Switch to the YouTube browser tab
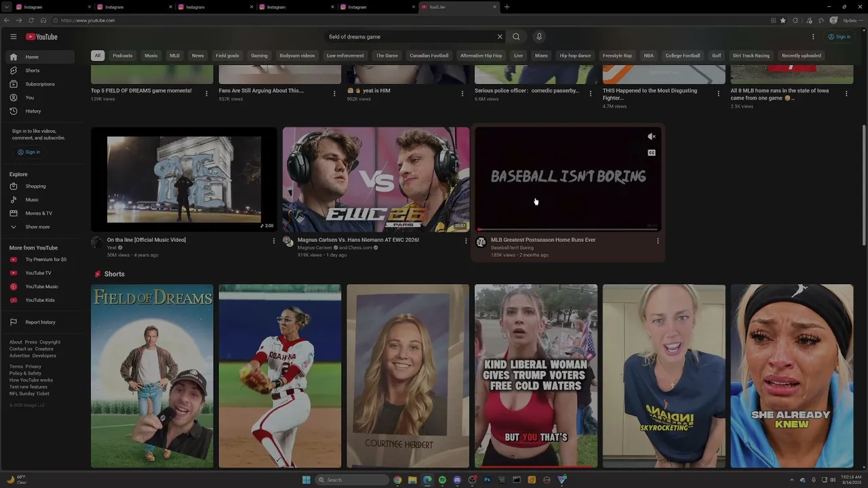Image resolution: width=868 pixels, height=488 pixels. pos(459,7)
